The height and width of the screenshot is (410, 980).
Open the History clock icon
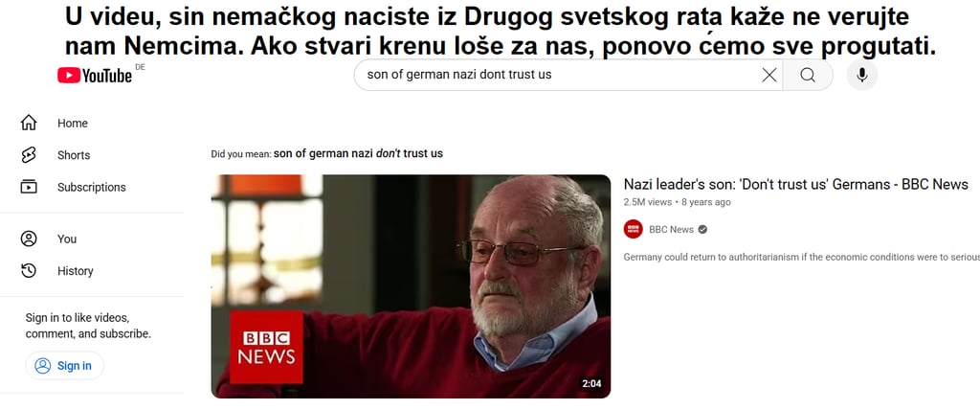[29, 270]
